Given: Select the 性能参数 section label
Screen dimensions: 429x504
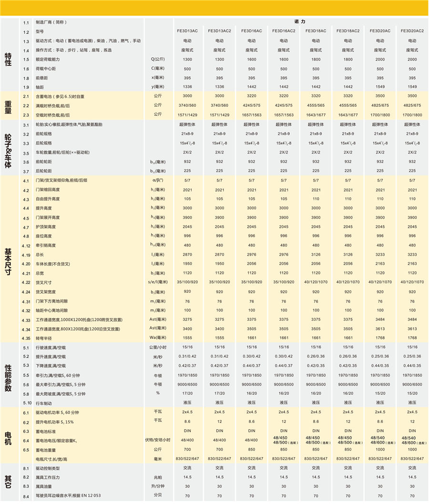Looking at the screenshot, I should click(x=8, y=375).
